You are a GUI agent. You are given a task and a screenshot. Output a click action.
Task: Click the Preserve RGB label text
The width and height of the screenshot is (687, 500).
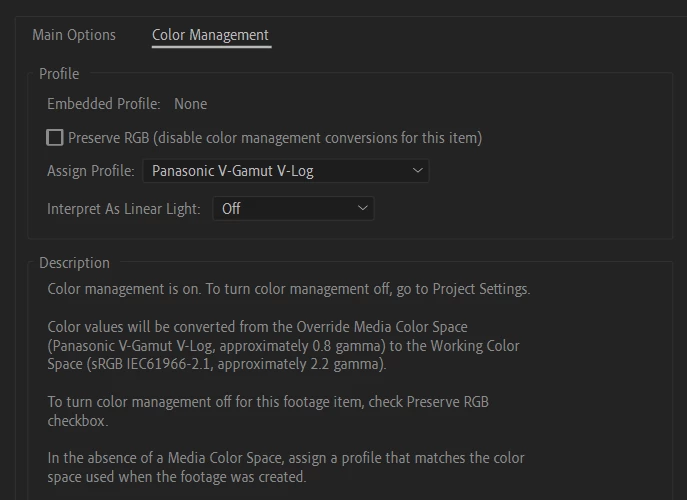(x=275, y=138)
